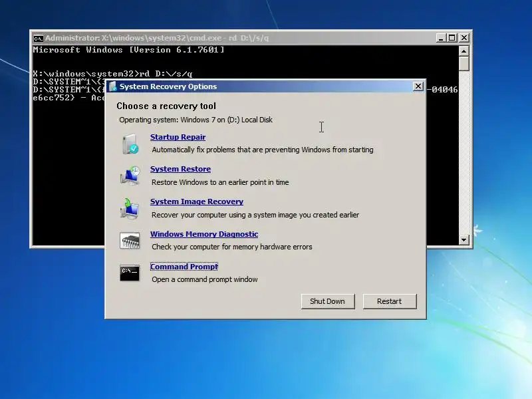Click the System Recovery Options title bar icon
Image resolution: width=532 pixels, height=399 pixels.
(x=112, y=86)
